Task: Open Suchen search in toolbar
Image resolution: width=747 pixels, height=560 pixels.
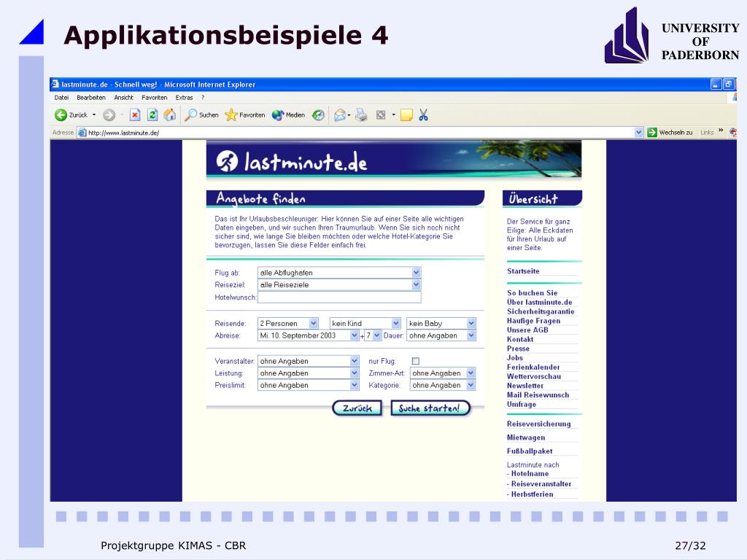Action: tap(201, 114)
